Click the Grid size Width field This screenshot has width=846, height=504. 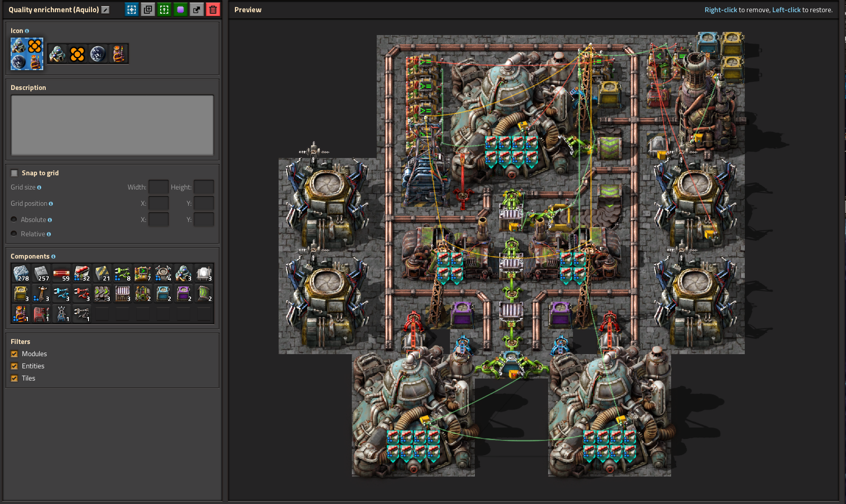(x=158, y=187)
